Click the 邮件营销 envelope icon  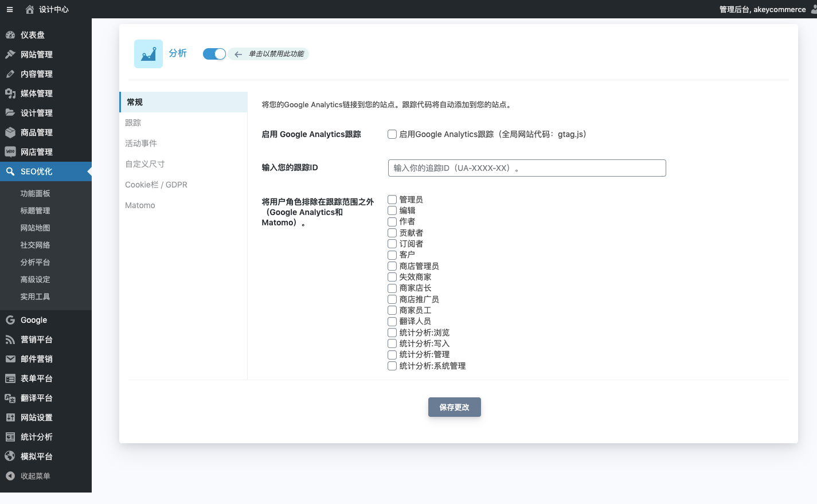click(x=10, y=359)
